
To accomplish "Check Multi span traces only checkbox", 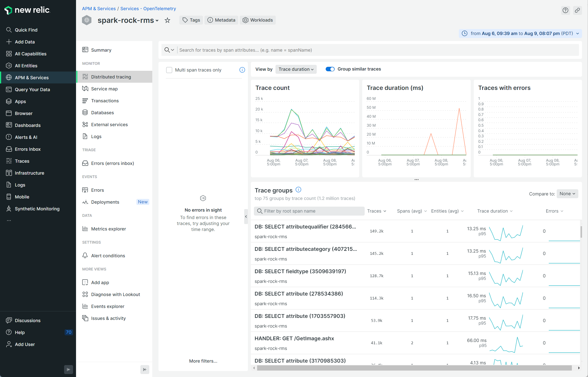I will pos(169,70).
